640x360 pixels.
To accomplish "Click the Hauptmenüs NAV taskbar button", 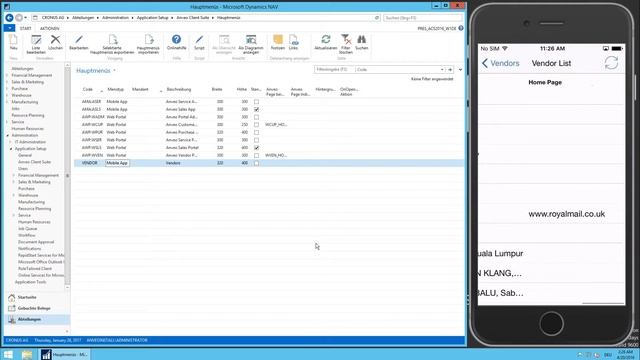I will click(65, 354).
